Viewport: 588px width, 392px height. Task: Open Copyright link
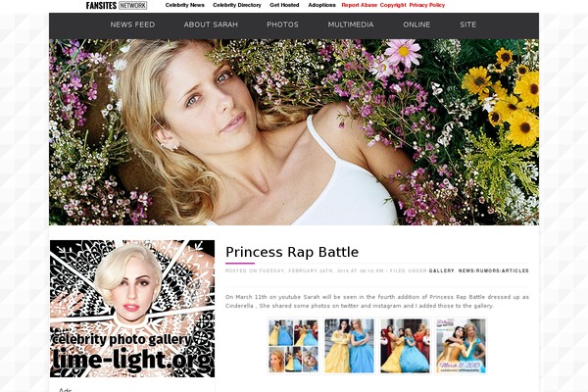tap(393, 5)
